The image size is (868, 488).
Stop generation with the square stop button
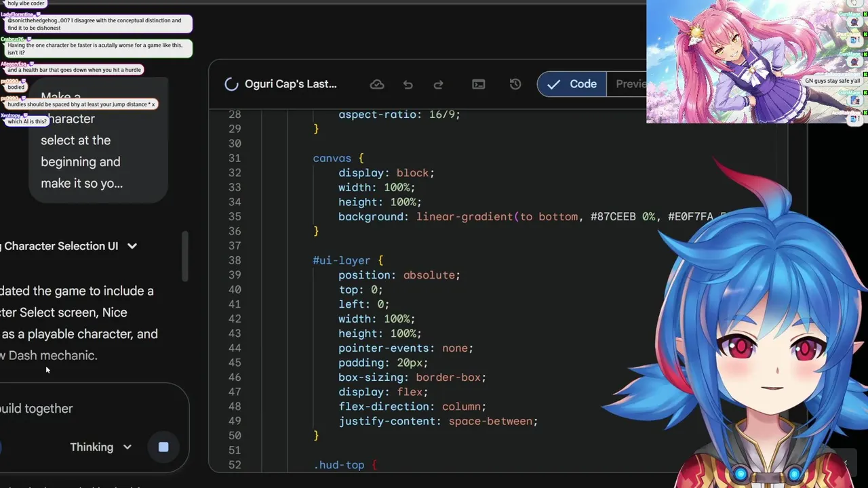[x=163, y=447]
